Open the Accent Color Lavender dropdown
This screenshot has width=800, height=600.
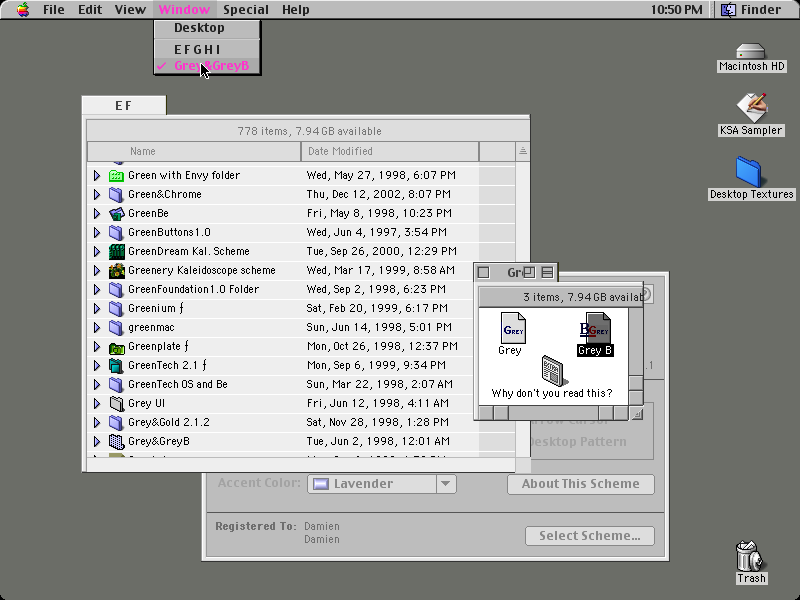coord(382,484)
